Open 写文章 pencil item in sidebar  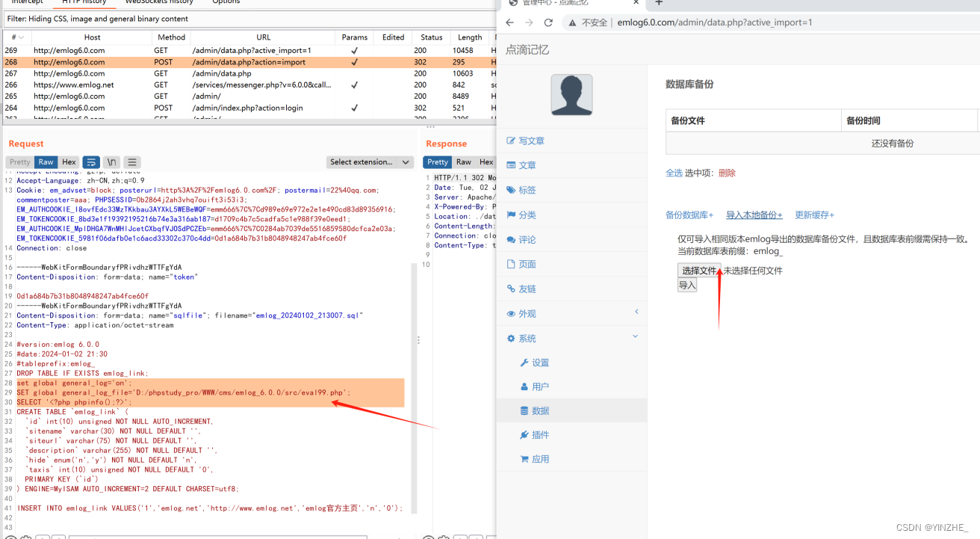pyautogui.click(x=526, y=141)
